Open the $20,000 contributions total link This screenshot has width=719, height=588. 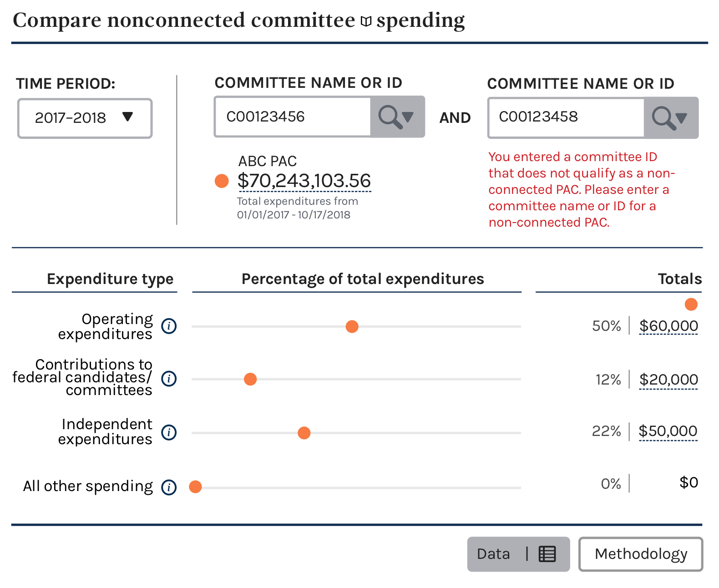coord(668,380)
